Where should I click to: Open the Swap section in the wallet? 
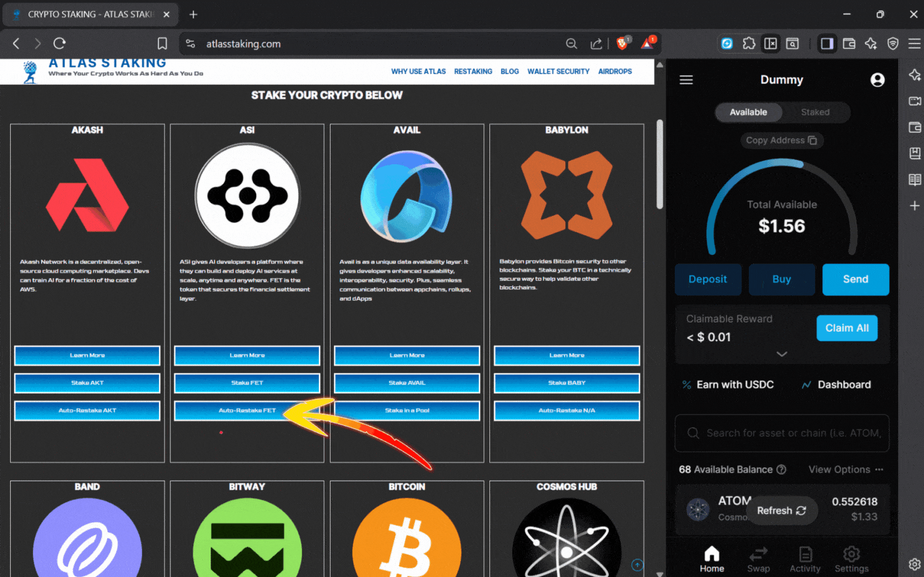(x=758, y=558)
